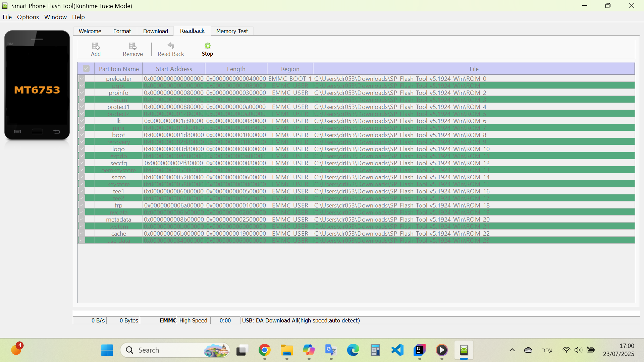The height and width of the screenshot is (362, 644).
Task: Click the taskbar Search box
Action: tap(175, 350)
